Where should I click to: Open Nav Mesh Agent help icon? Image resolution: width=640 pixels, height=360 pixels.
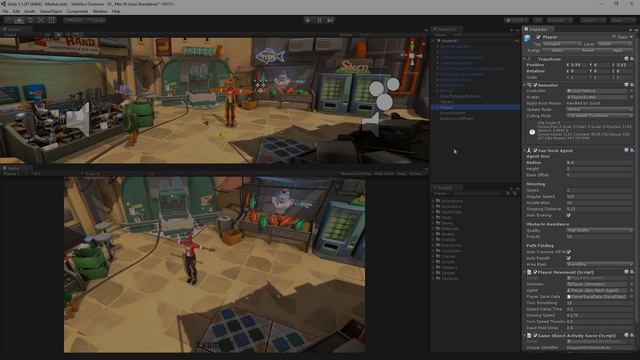click(x=626, y=151)
